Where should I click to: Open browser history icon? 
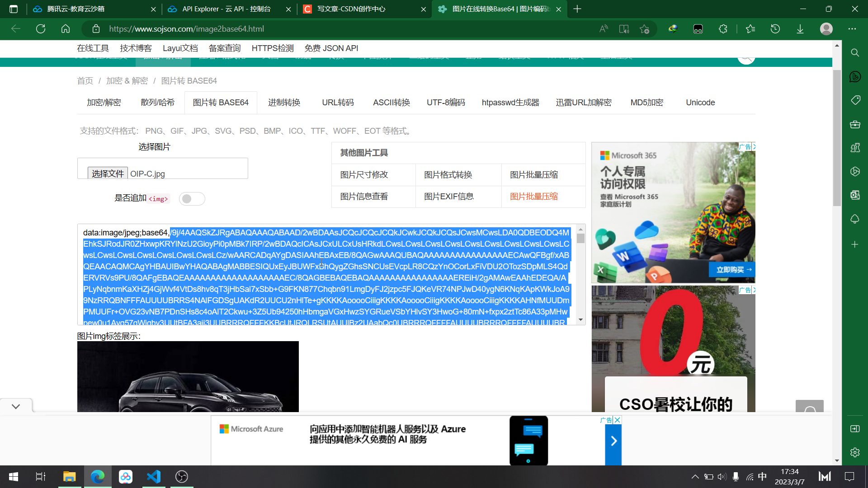click(x=775, y=29)
